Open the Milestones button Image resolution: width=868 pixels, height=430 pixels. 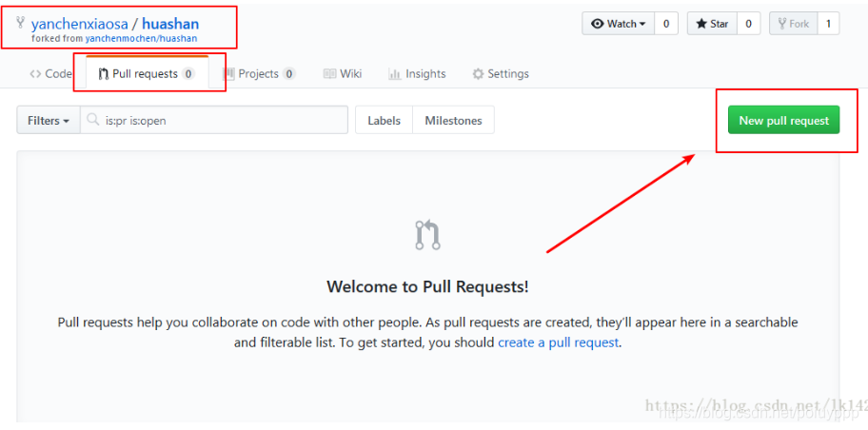click(x=453, y=120)
